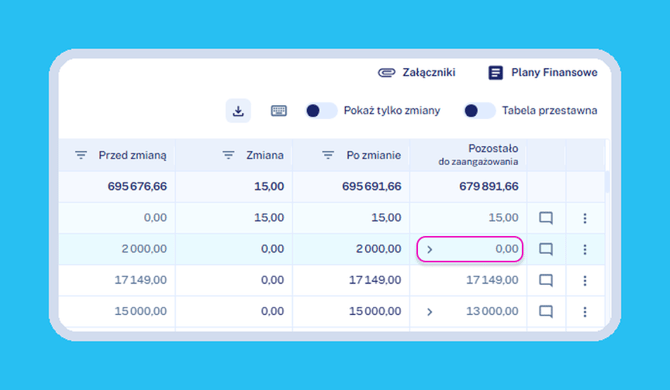Open more options for the 17 149,00 row

pos(585,281)
